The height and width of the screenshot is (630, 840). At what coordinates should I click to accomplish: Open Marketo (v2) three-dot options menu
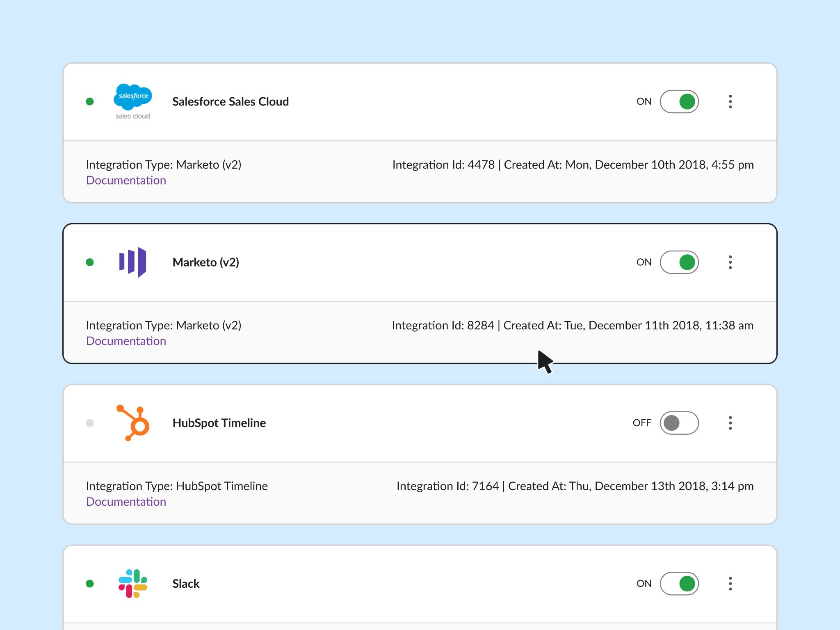point(730,262)
